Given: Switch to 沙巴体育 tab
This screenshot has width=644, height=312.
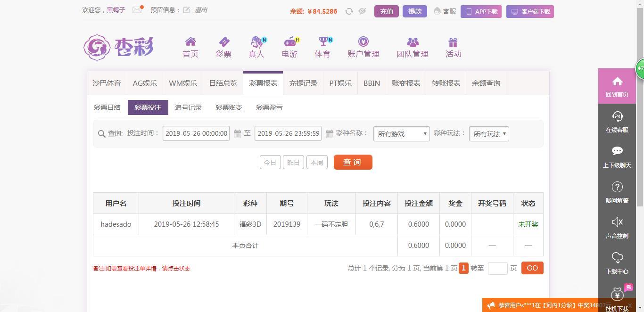Looking at the screenshot, I should tap(107, 83).
